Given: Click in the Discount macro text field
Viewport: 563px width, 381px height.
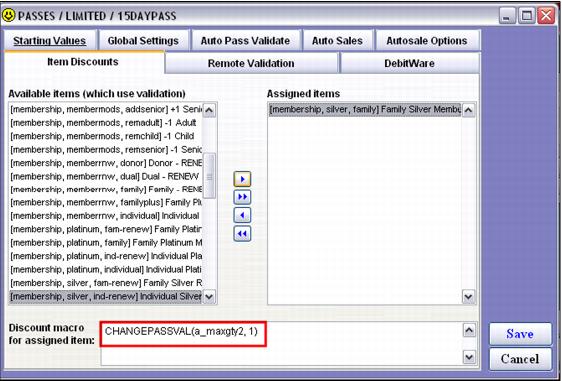Looking at the screenshot, I should pos(281,344).
